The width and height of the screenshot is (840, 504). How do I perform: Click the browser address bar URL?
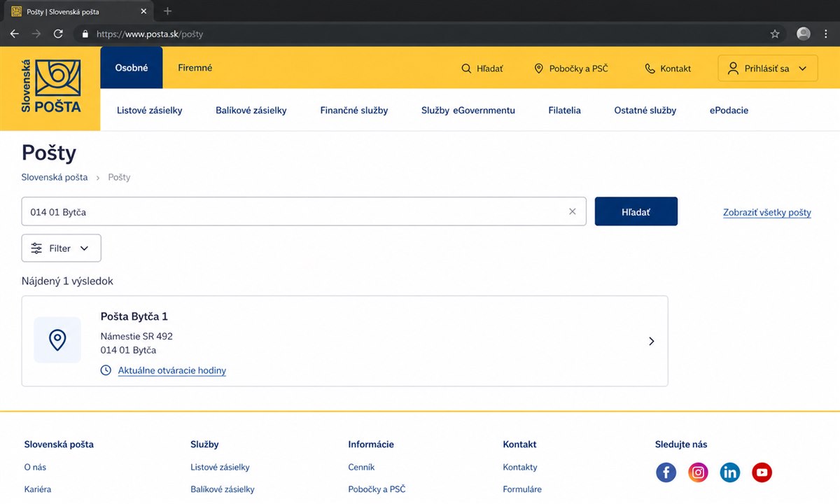[150, 34]
